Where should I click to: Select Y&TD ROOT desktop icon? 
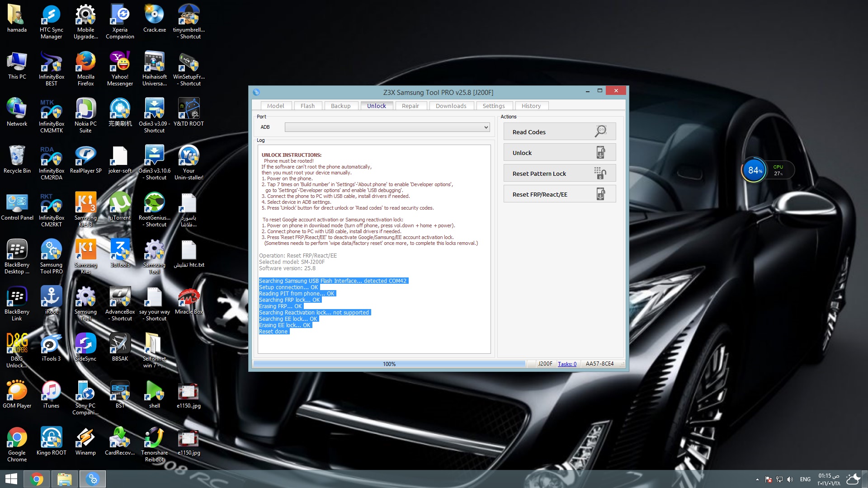[189, 113]
